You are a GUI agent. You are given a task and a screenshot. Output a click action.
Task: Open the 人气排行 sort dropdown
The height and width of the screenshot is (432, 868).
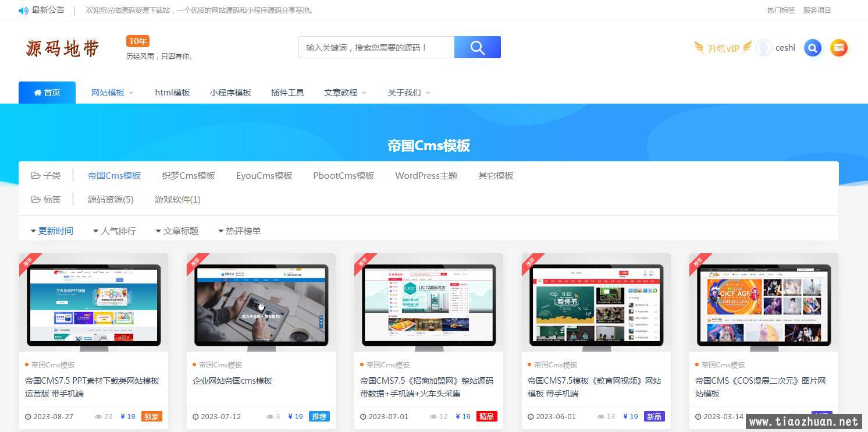[x=114, y=231]
